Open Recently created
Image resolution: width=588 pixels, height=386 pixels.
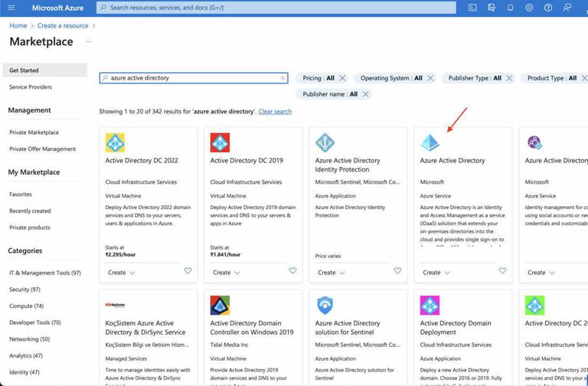click(x=30, y=211)
